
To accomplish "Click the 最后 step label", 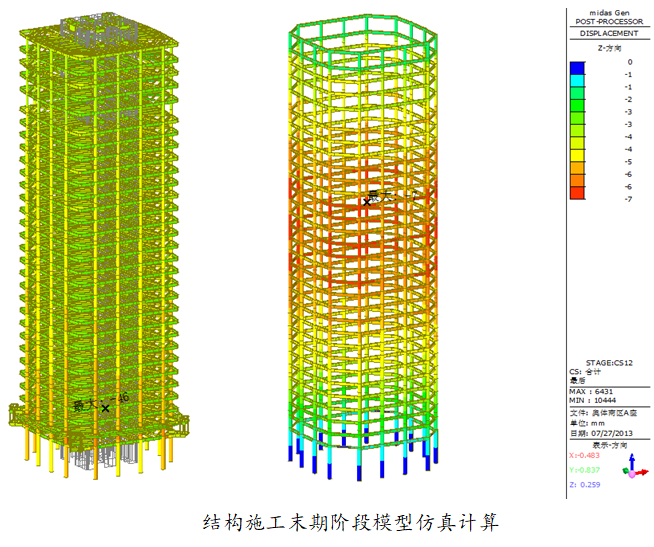I will pos(578,381).
